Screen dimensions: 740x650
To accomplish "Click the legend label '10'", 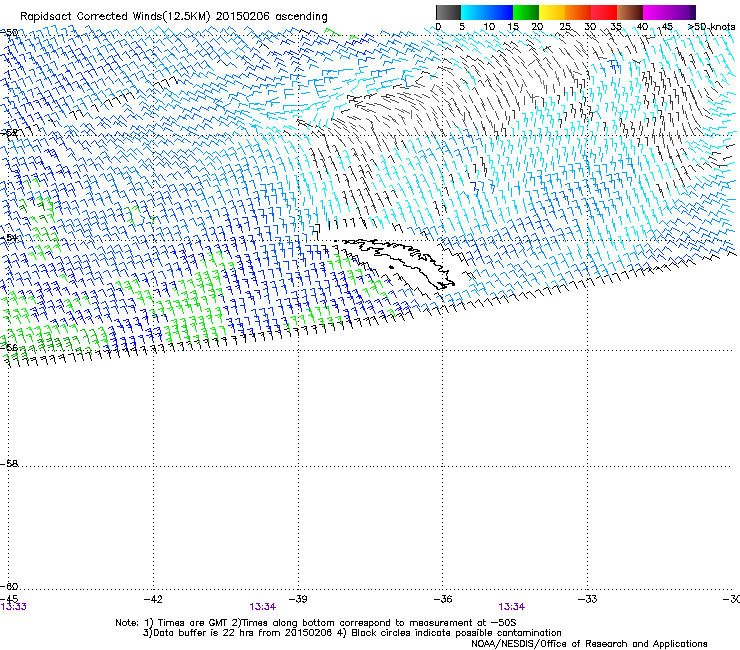I will pos(489,27).
